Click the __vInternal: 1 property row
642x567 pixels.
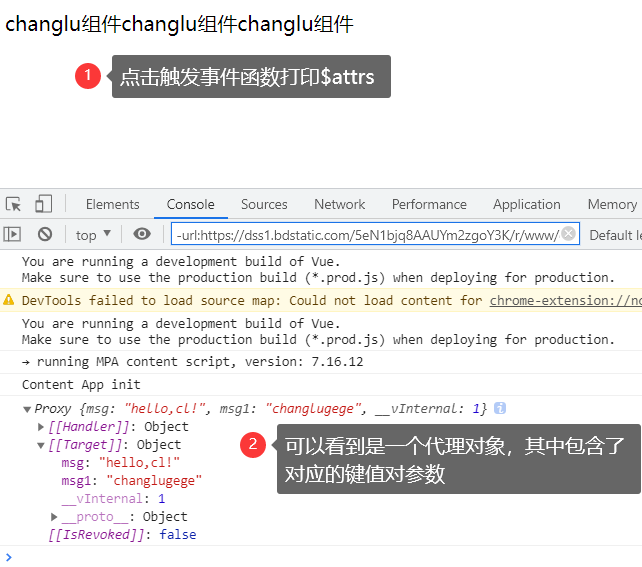pyautogui.click(x=113, y=499)
